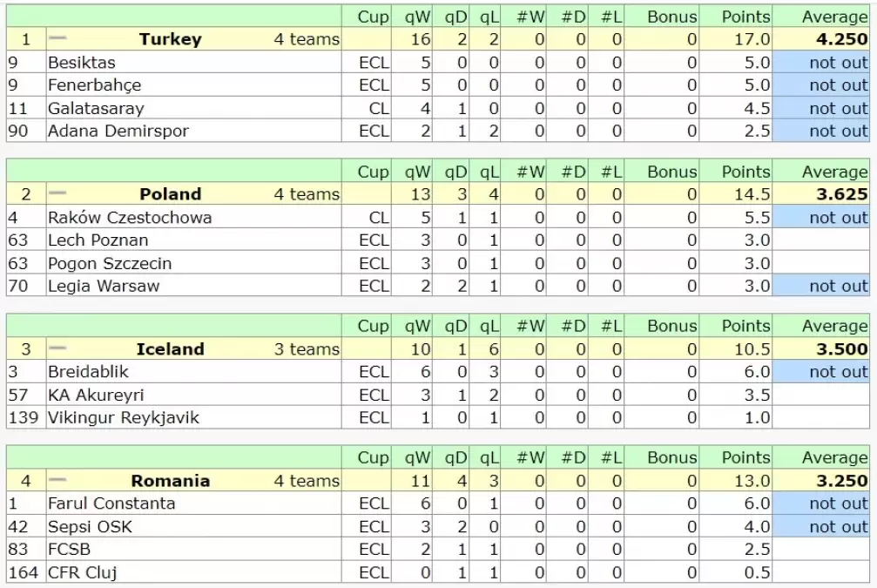Click the Fenerbahçe team name
This screenshot has height=588, width=877.
point(94,85)
